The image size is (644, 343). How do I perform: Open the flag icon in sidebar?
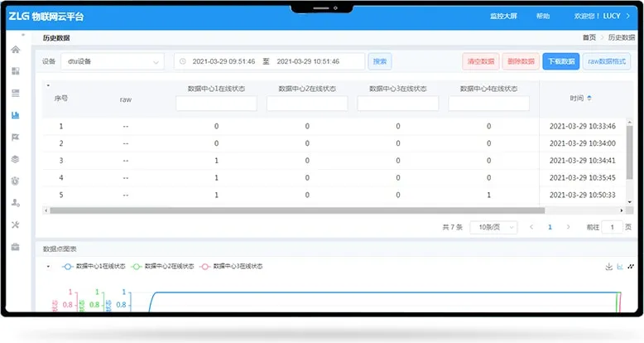(15, 137)
